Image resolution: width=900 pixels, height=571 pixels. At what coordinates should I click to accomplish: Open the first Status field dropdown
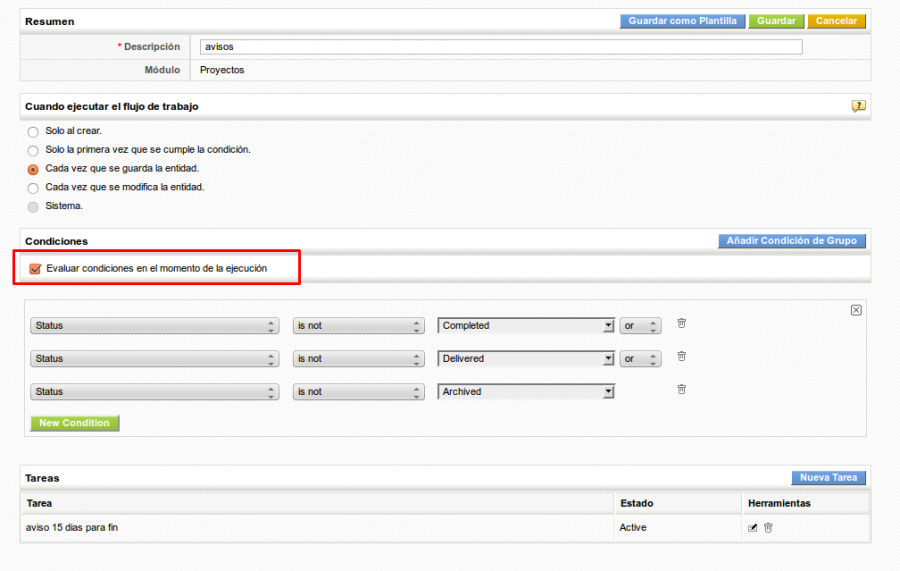coord(155,326)
